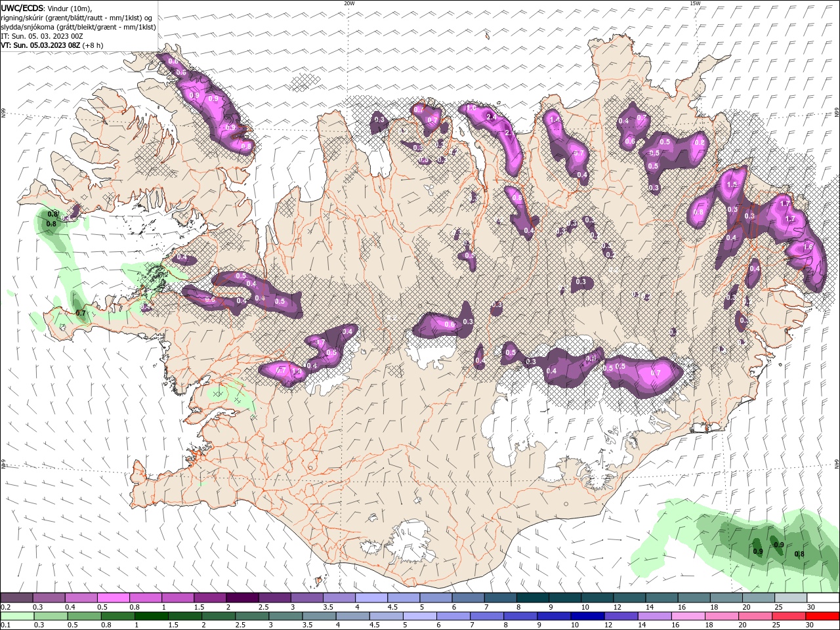Viewport: 840px width, 630px height.
Task: Click the '20W' longitude label
Action: coord(349,3)
